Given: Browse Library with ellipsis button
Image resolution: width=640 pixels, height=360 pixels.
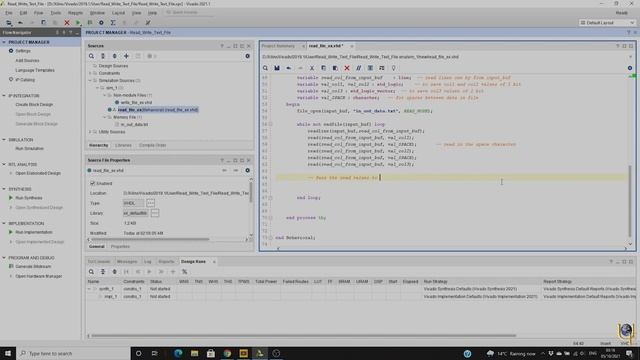Looking at the screenshot, I should tap(155, 213).
